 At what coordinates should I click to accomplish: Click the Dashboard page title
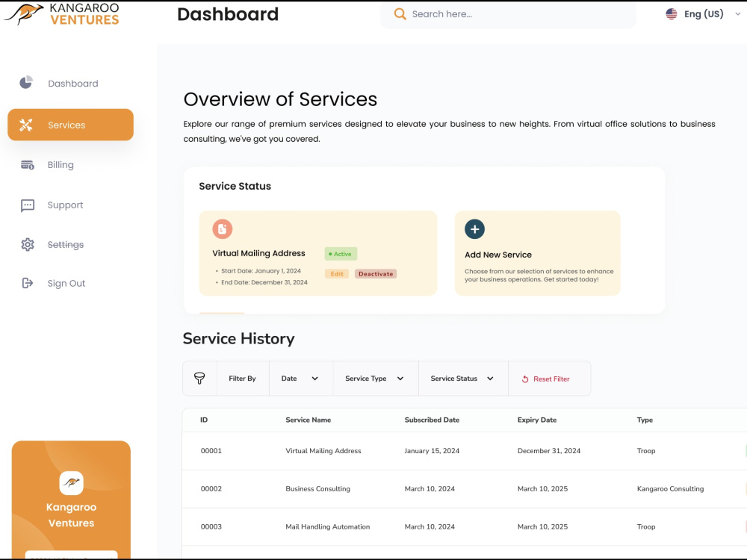pyautogui.click(x=228, y=14)
